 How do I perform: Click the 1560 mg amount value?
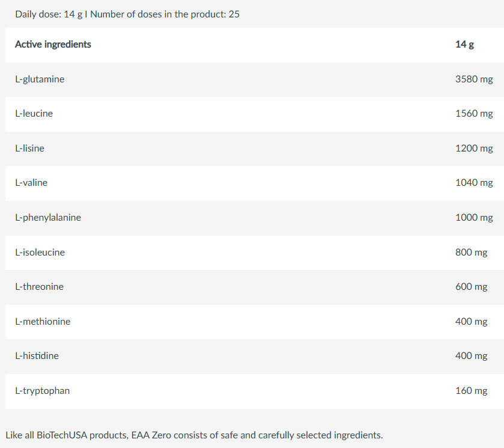(x=474, y=114)
